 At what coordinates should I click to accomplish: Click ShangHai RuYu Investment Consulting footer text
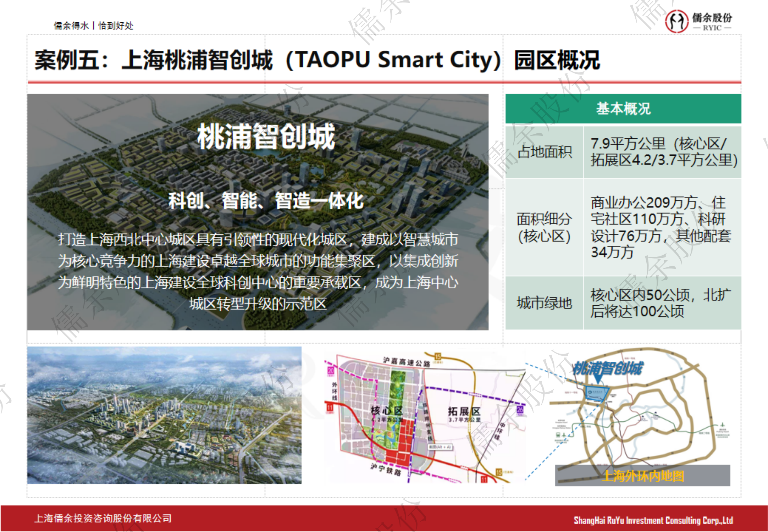[x=653, y=520]
